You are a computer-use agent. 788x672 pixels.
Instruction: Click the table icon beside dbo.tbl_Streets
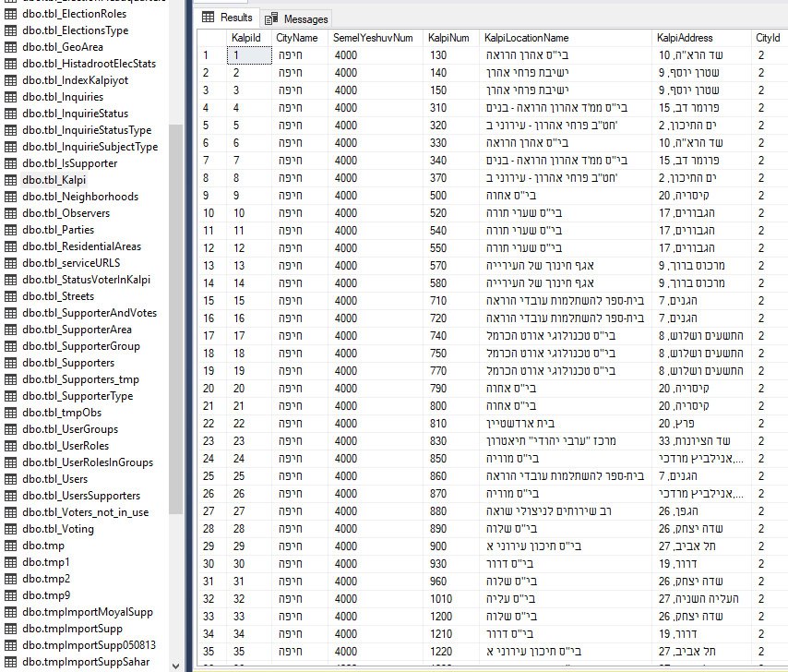[11, 296]
